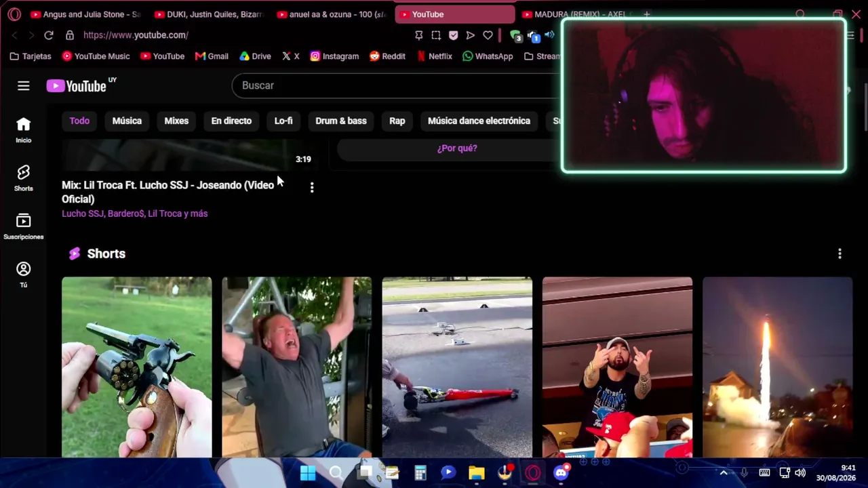The height and width of the screenshot is (488, 868).
Task: Click the pin icon in address bar
Action: click(418, 35)
